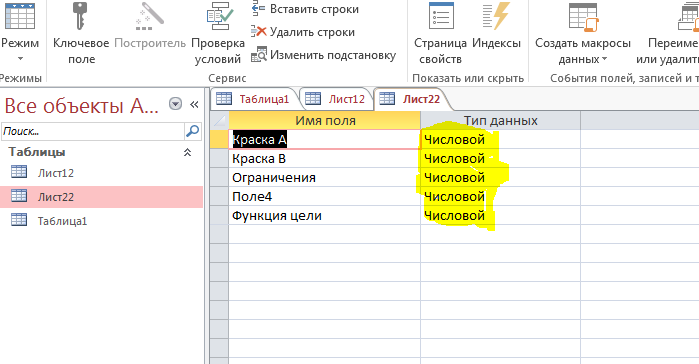Click the data type of Ограничения
The height and width of the screenshot is (364, 699).
tap(500, 178)
